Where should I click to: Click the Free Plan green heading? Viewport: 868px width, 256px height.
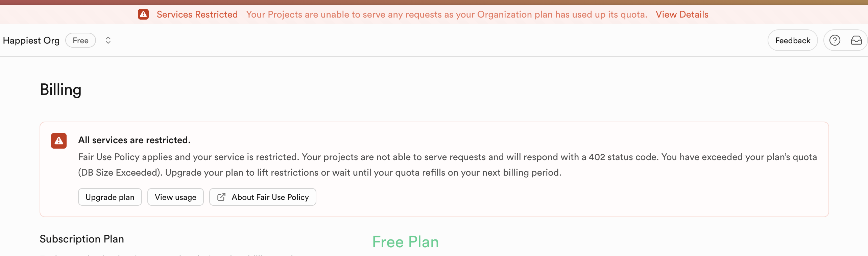pyautogui.click(x=405, y=242)
